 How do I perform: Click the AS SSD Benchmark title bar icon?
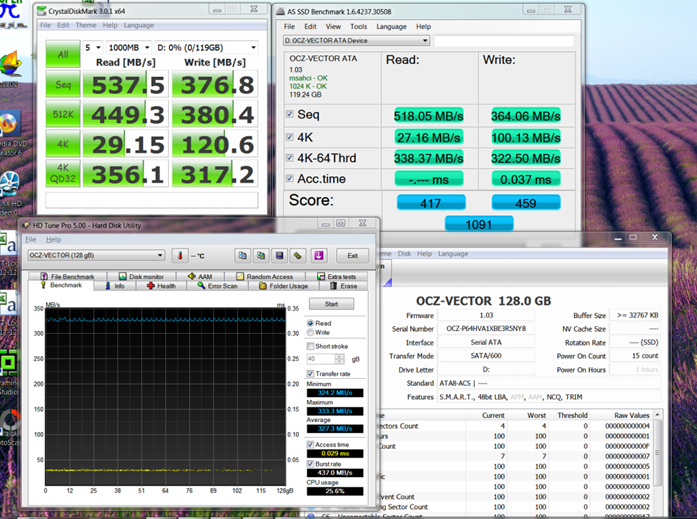280,12
